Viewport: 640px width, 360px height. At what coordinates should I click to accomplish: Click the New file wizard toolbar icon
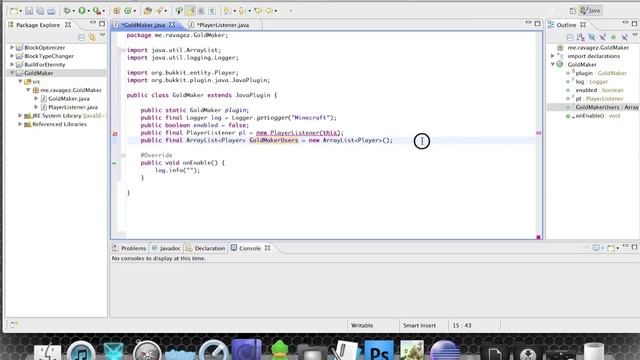point(13,11)
